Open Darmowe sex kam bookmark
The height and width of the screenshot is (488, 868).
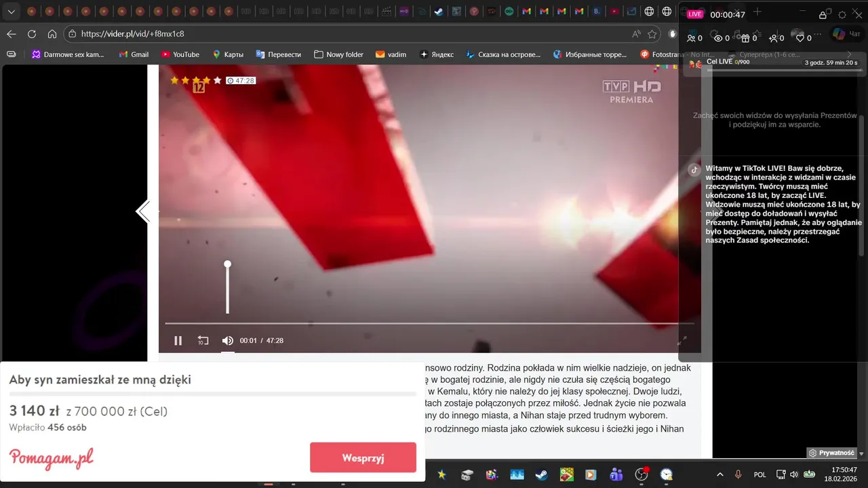pos(68,54)
